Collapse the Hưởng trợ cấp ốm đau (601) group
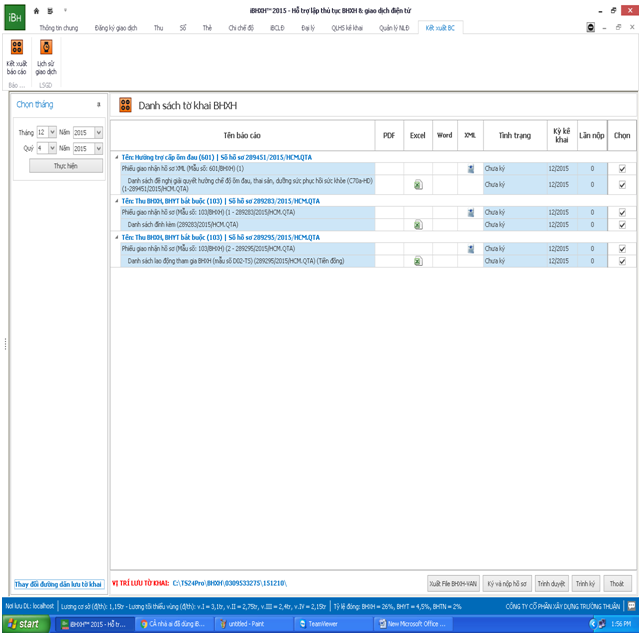 115,157
